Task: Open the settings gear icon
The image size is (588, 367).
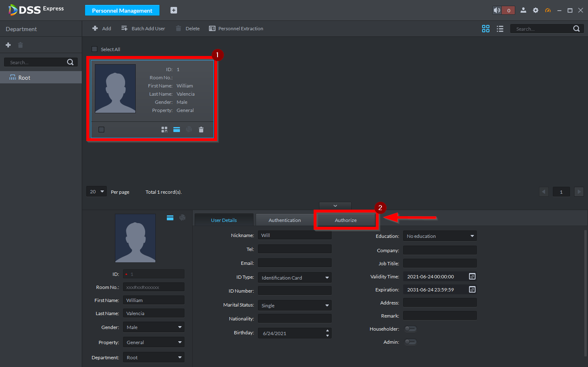Action: click(x=535, y=10)
